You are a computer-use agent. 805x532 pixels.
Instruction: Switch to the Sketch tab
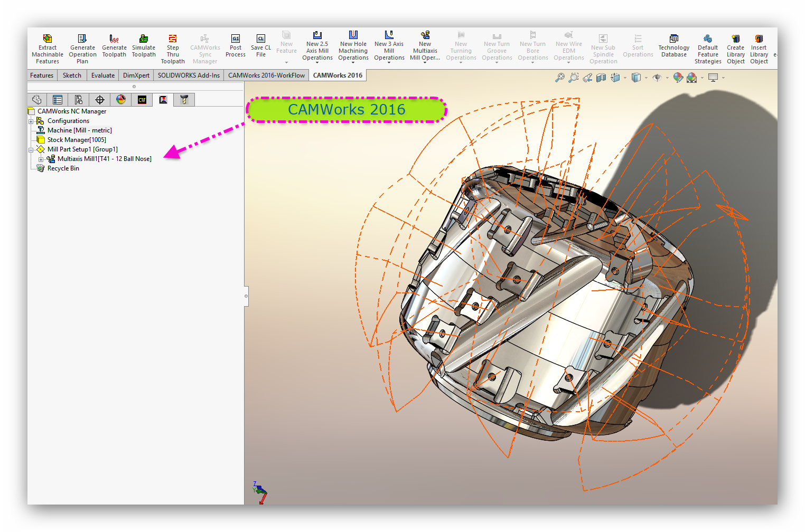click(x=72, y=75)
